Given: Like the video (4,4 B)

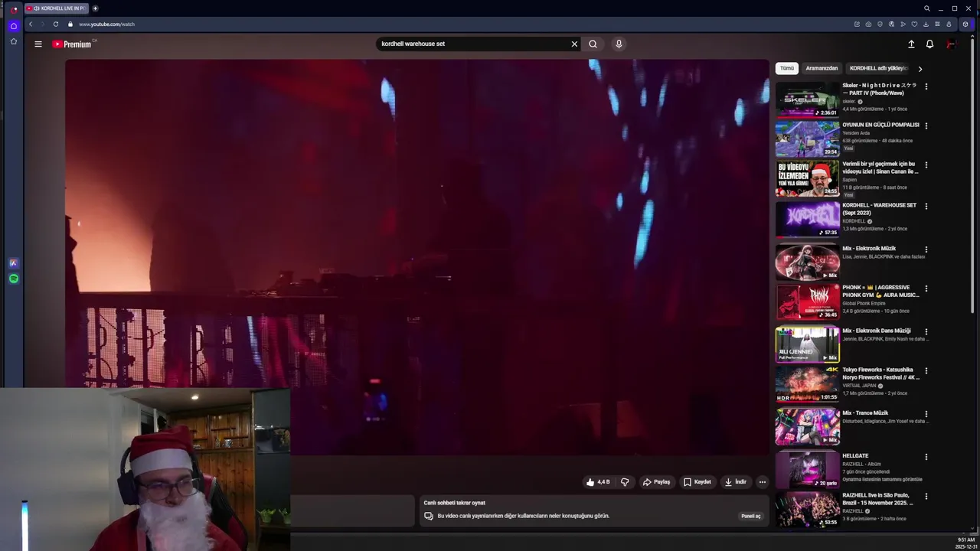Looking at the screenshot, I should 598,482.
